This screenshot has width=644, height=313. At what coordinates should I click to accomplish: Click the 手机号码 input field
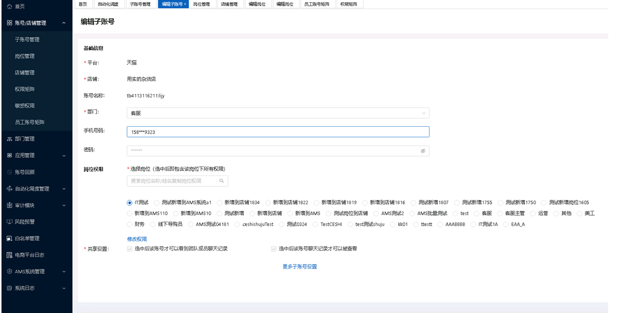pyautogui.click(x=278, y=132)
